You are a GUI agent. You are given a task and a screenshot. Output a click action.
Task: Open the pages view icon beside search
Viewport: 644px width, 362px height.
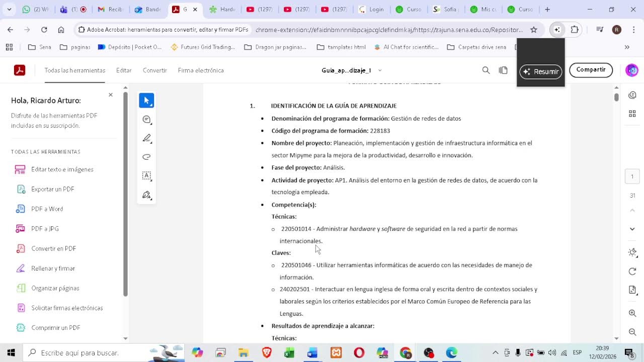[503, 70]
